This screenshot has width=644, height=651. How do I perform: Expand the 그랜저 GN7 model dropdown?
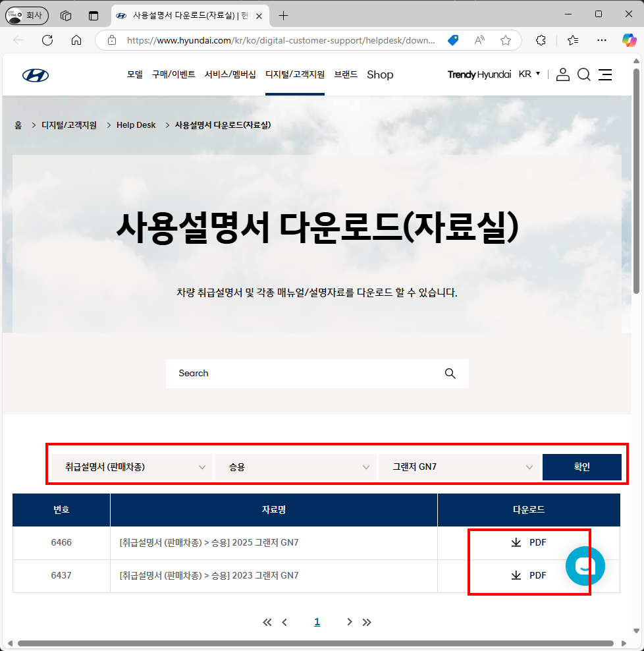click(460, 467)
